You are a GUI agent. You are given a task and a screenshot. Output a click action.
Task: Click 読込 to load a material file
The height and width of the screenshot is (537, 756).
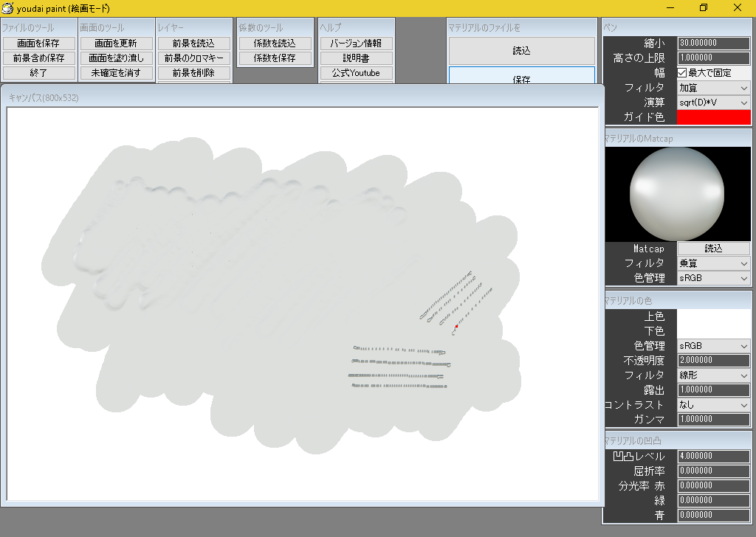(521, 51)
